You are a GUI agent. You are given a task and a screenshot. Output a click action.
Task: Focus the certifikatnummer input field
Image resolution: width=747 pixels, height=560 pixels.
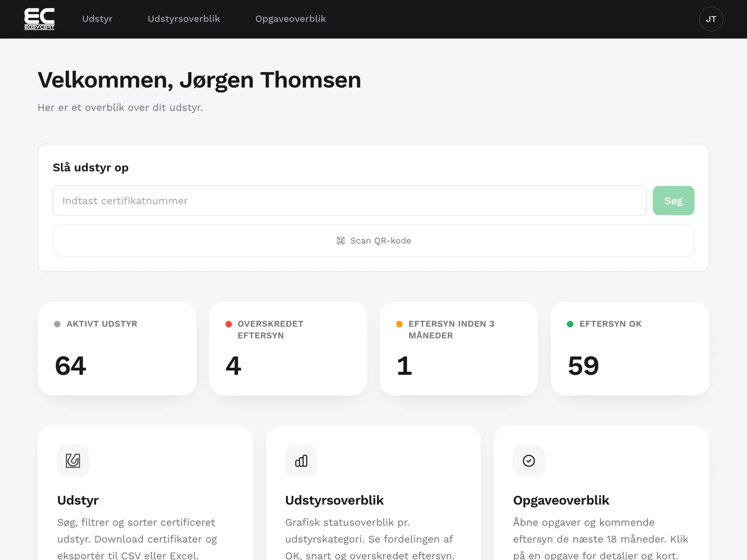point(350,201)
